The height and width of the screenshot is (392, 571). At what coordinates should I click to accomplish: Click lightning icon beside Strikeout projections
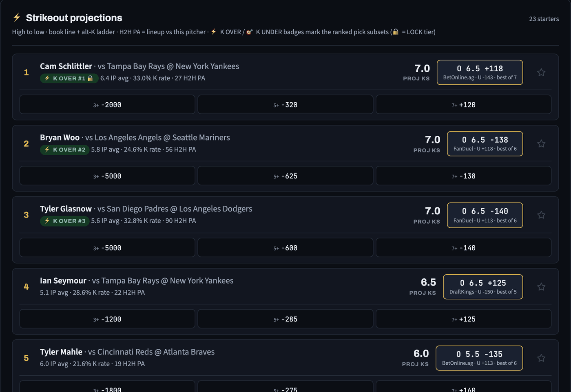point(17,18)
